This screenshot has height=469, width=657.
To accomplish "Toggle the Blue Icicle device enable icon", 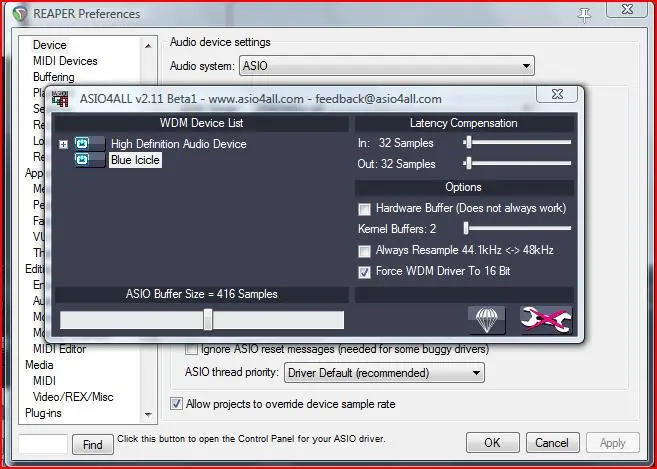I will [x=90, y=160].
